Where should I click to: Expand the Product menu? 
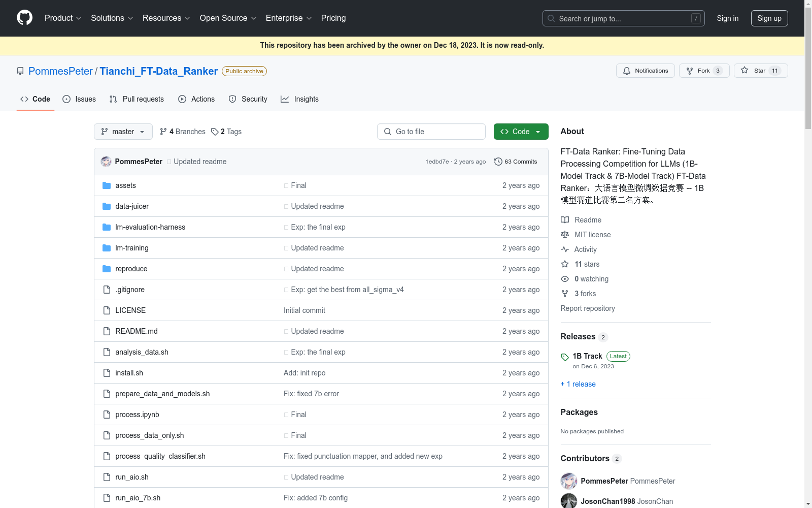(63, 18)
